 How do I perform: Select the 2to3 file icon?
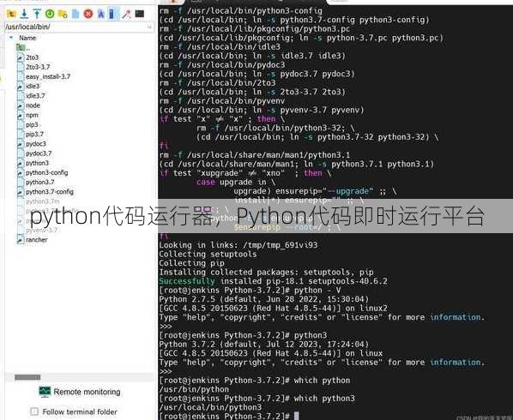21,57
